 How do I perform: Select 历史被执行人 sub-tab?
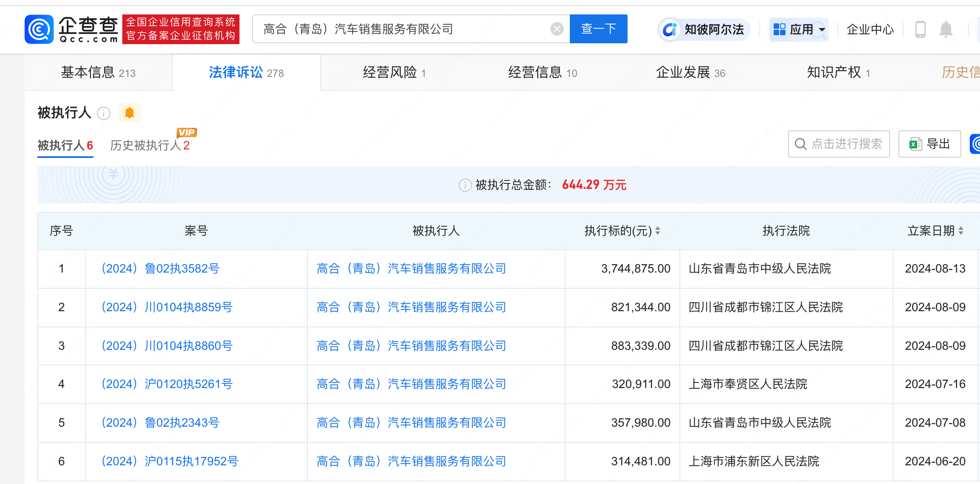tap(149, 146)
